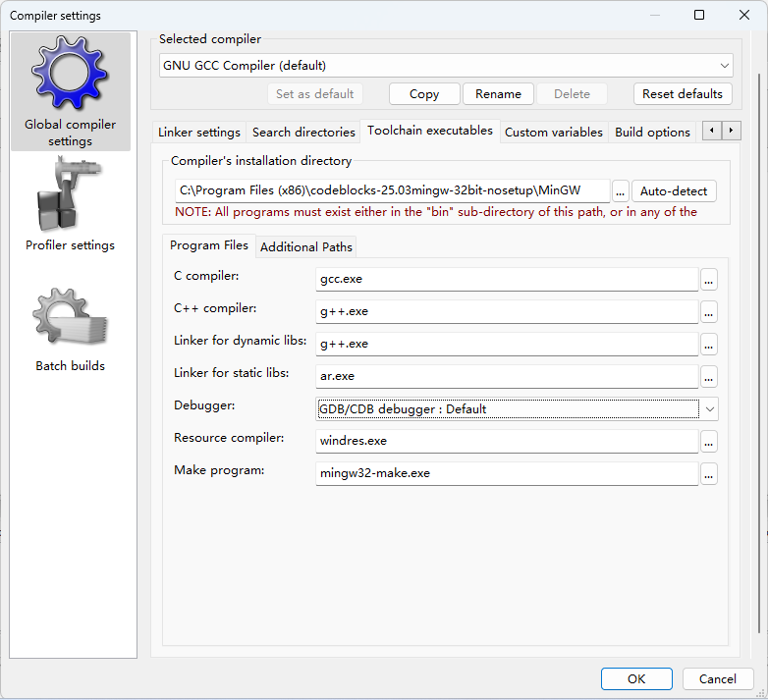768x700 pixels.
Task: Browse for the C compiler executable
Action: (709, 280)
